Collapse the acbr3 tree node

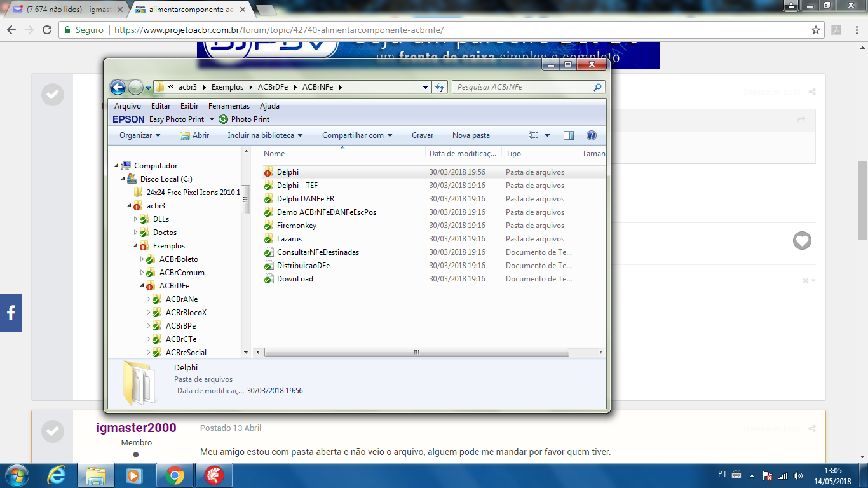[x=129, y=206]
